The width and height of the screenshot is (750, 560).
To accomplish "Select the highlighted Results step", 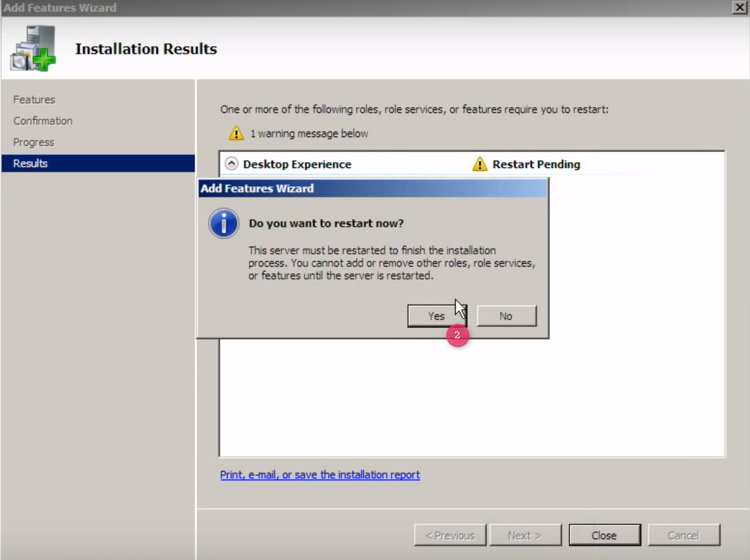I will click(31, 163).
